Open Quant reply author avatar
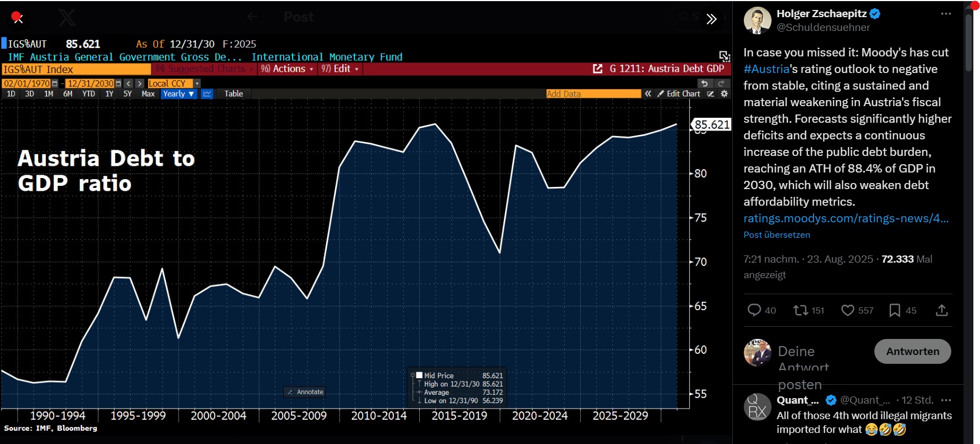 point(757,407)
